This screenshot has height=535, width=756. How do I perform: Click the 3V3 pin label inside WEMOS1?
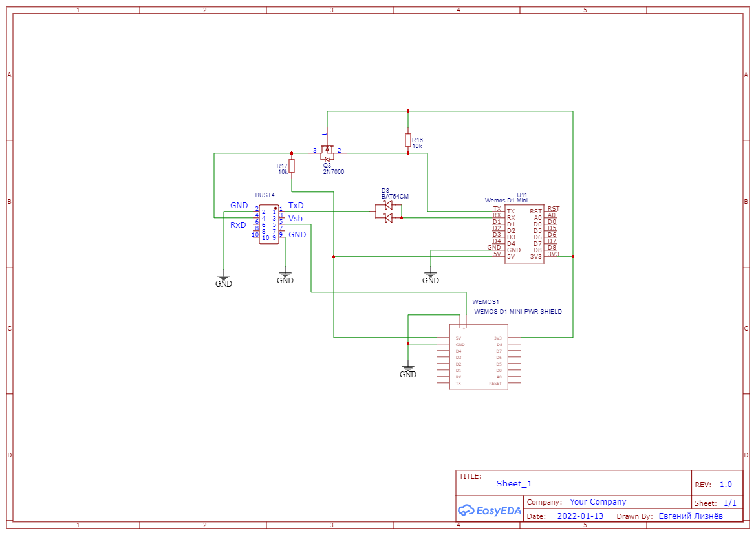(x=497, y=338)
